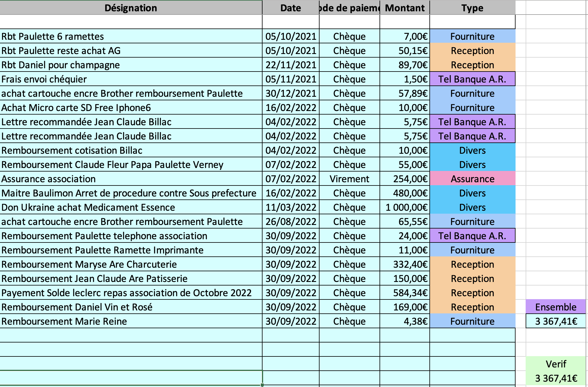Select date 22/11/2021

point(290,65)
